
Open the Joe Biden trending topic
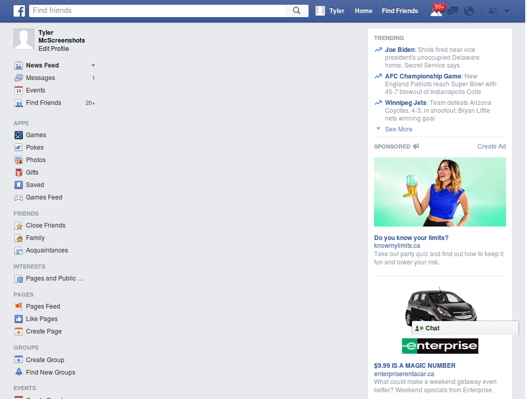[400, 49]
